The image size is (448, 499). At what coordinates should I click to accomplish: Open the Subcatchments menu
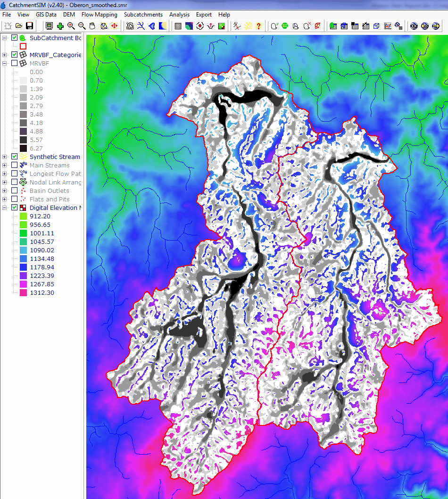click(x=143, y=15)
